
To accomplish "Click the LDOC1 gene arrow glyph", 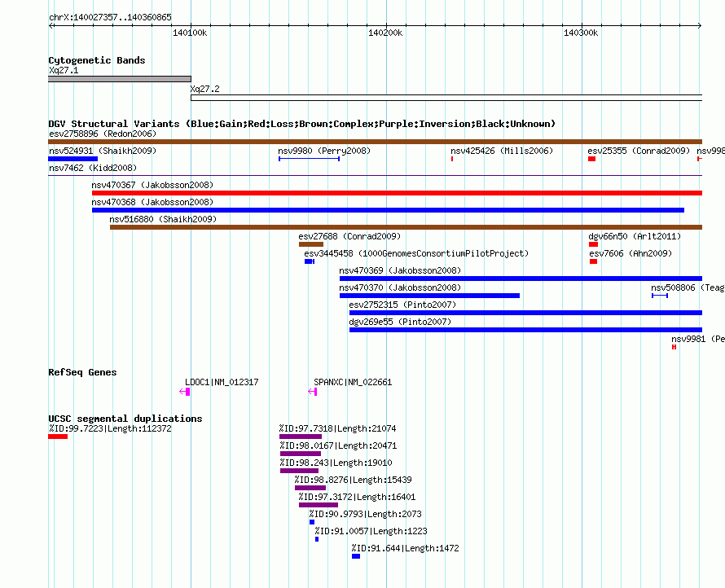I will [x=184, y=392].
